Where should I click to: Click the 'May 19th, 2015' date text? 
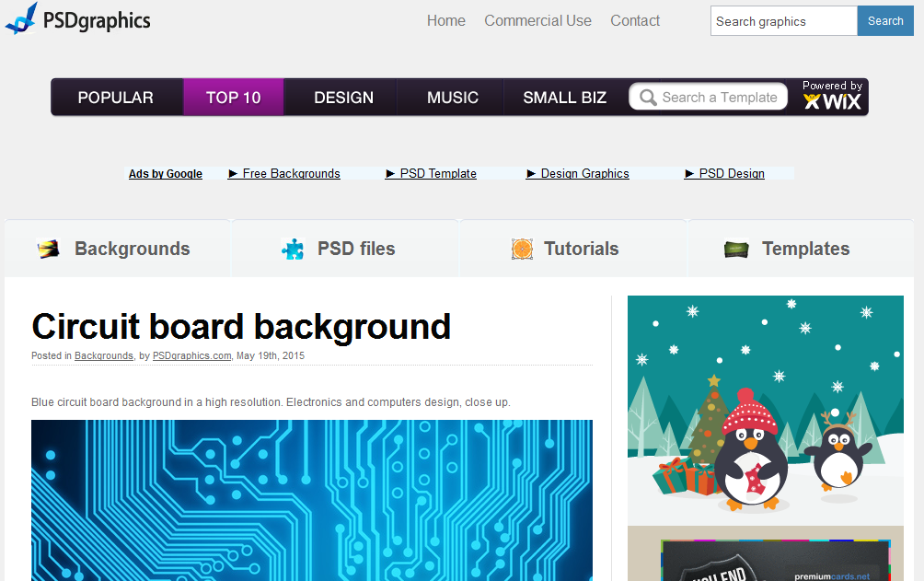tap(271, 355)
